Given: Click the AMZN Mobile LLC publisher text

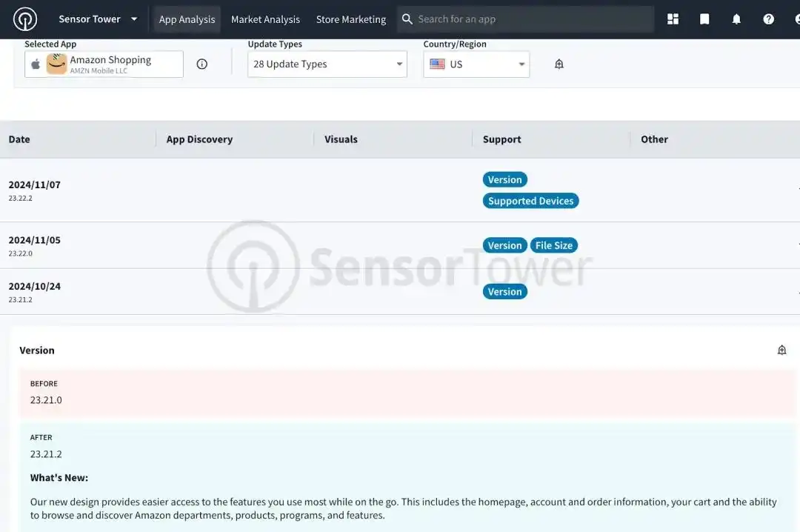Looking at the screenshot, I should (x=99, y=71).
